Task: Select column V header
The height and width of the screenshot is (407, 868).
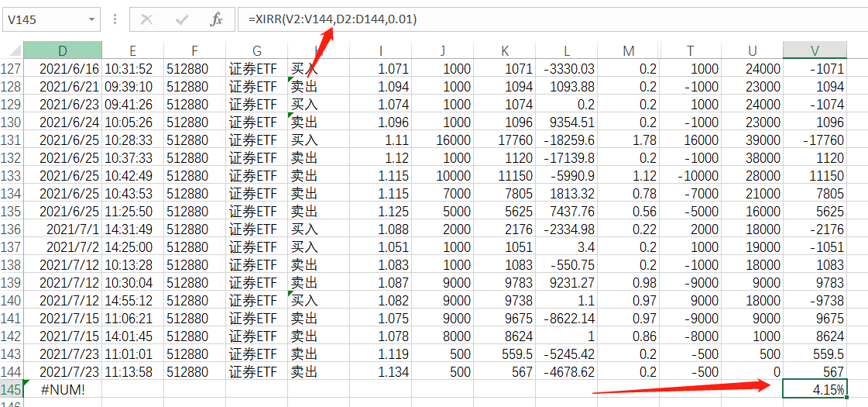Action: pyautogui.click(x=815, y=50)
